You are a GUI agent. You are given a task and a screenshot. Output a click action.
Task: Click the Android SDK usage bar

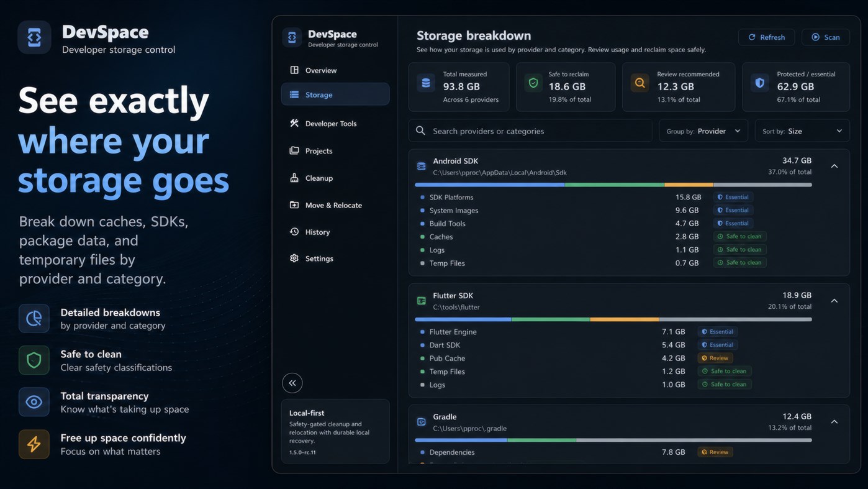click(x=613, y=185)
